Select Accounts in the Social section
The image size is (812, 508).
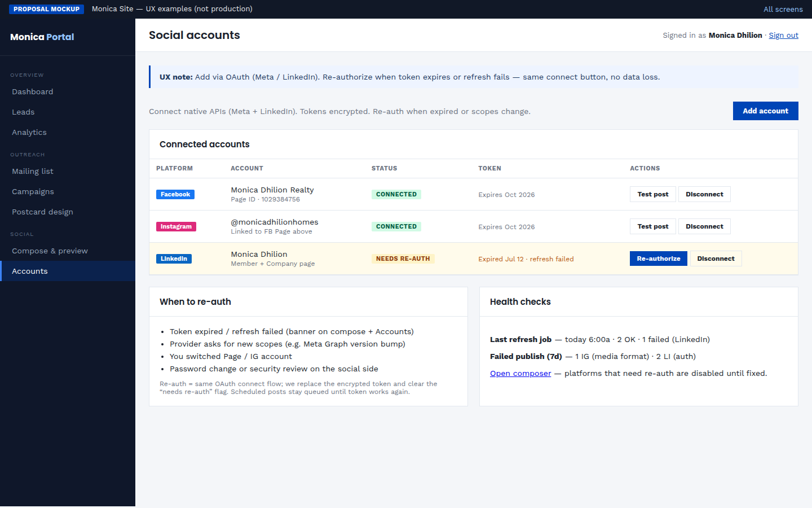(68, 271)
